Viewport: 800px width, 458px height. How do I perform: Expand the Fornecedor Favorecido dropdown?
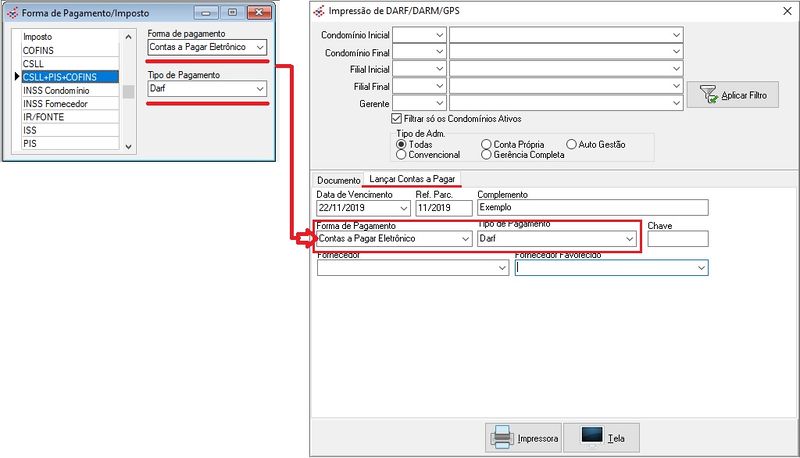pyautogui.click(x=700, y=268)
